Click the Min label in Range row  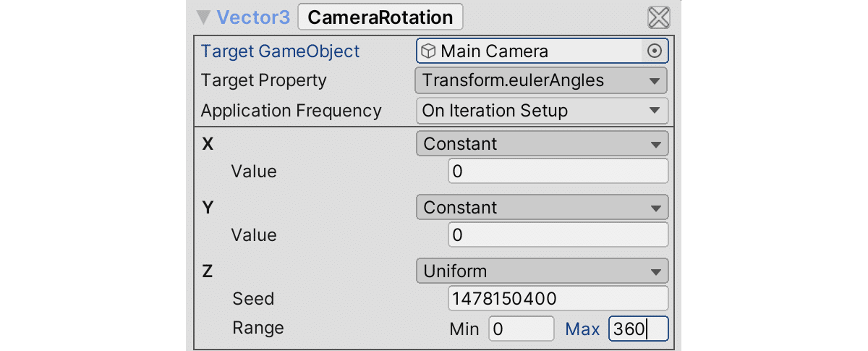[x=464, y=329]
